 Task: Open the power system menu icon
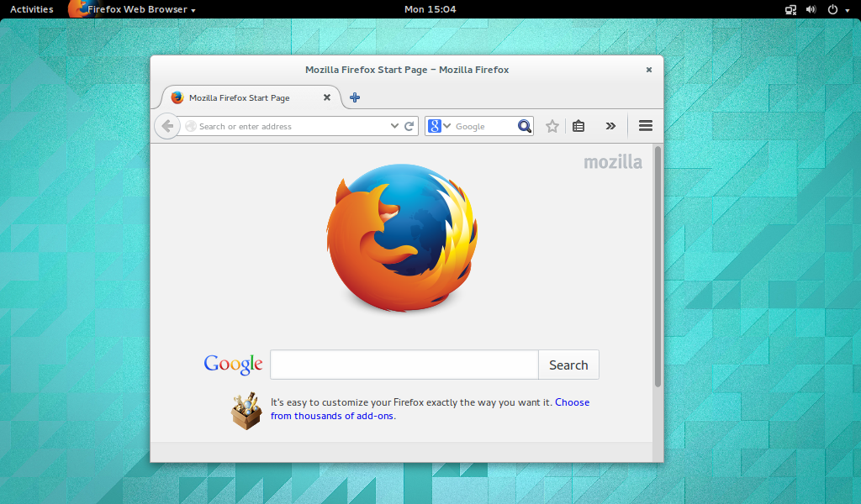point(833,9)
